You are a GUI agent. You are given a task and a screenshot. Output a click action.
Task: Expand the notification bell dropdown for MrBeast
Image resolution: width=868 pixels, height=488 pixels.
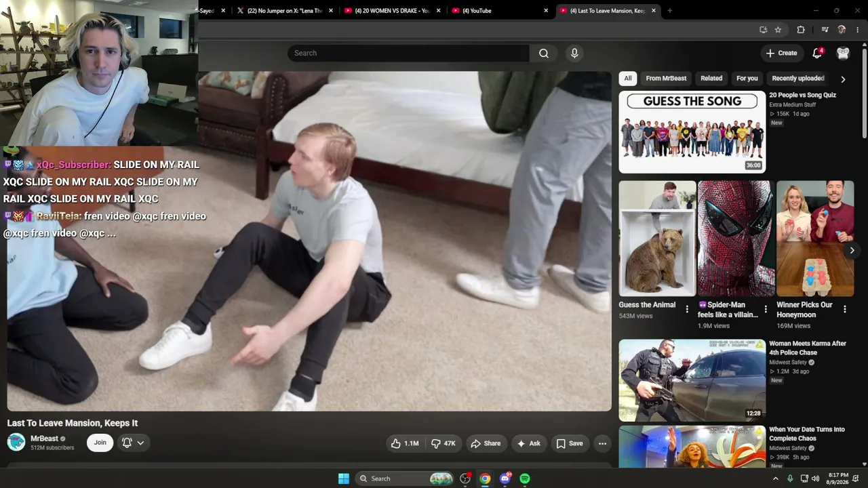[133, 443]
